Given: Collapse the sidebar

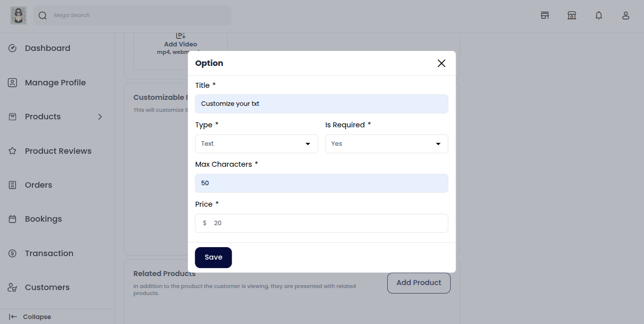Looking at the screenshot, I should pyautogui.click(x=30, y=317).
